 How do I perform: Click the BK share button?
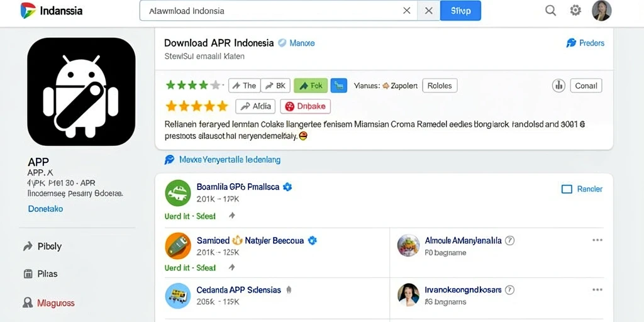click(x=275, y=86)
